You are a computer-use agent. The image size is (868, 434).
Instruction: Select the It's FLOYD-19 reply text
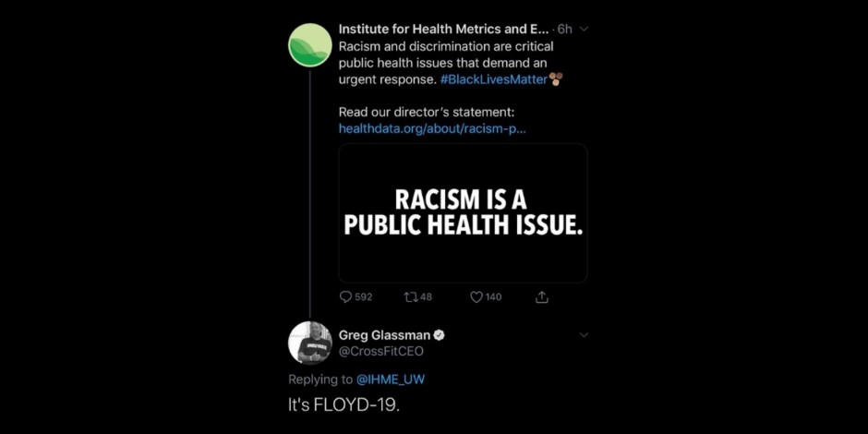[x=344, y=404]
